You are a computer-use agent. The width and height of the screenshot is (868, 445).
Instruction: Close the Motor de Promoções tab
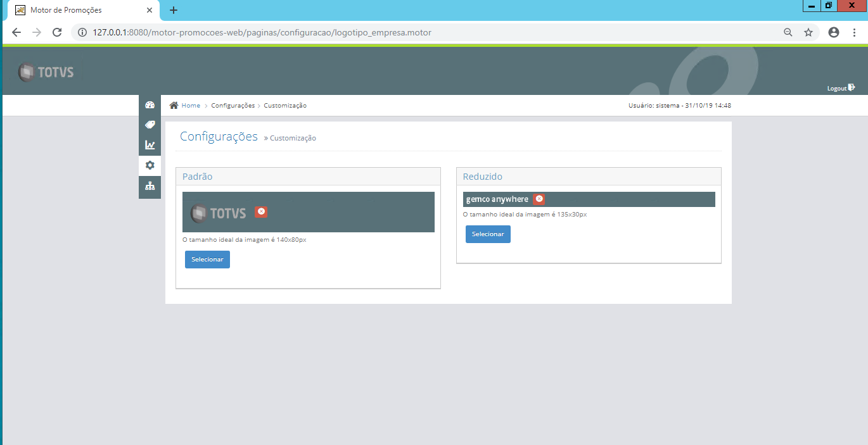tap(150, 10)
